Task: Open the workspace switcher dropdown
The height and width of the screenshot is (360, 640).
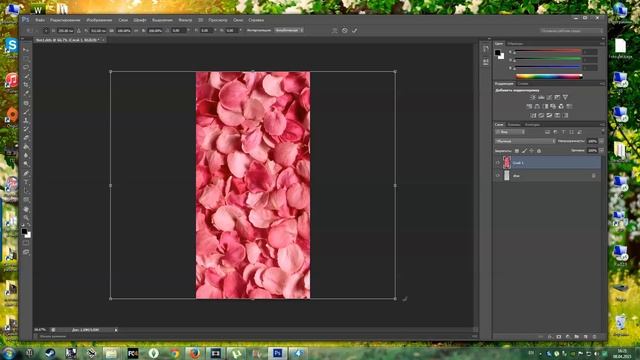Action: 571,31
